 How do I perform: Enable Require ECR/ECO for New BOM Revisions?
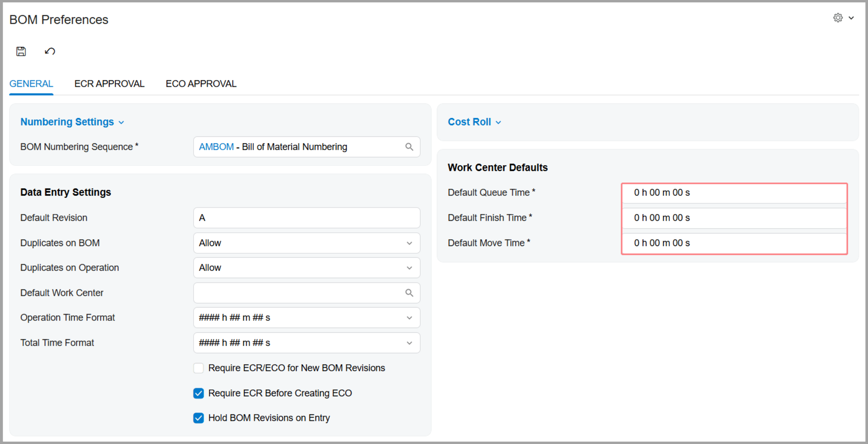(x=199, y=368)
